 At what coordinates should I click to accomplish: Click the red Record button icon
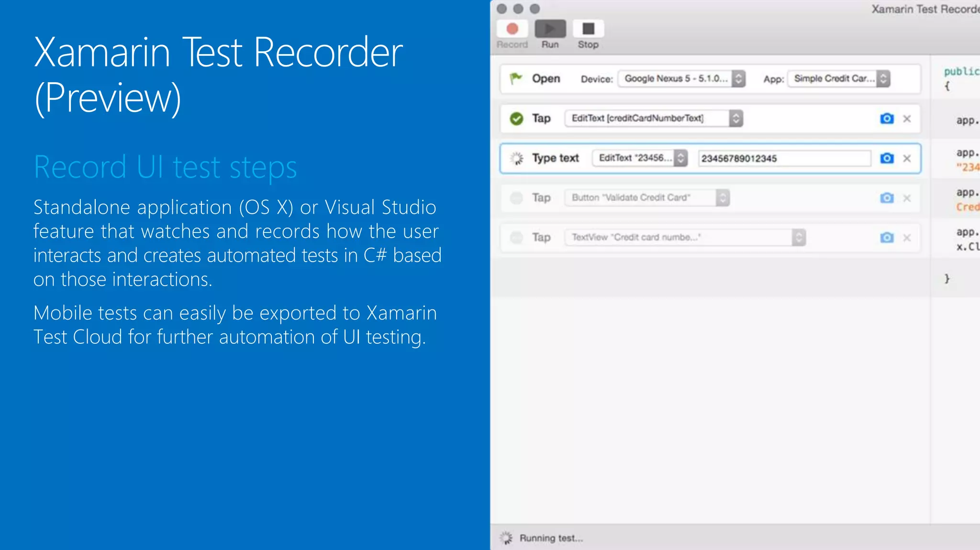point(512,29)
